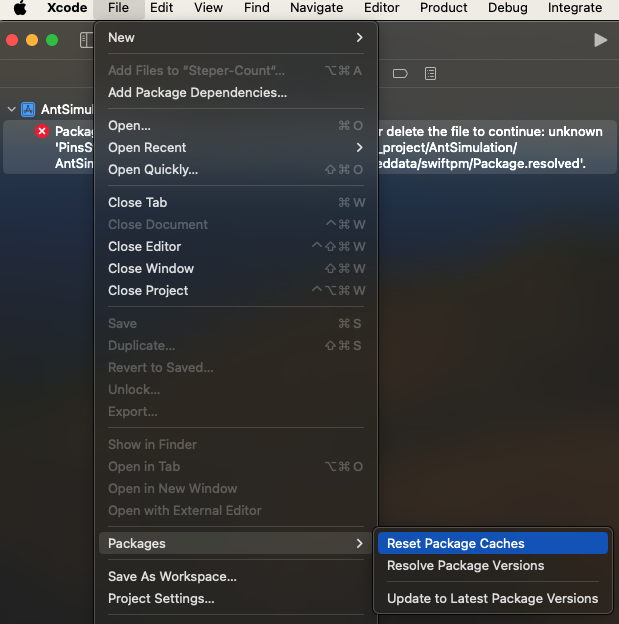Choose Close Project
This screenshot has height=624, width=619.
(236, 291)
